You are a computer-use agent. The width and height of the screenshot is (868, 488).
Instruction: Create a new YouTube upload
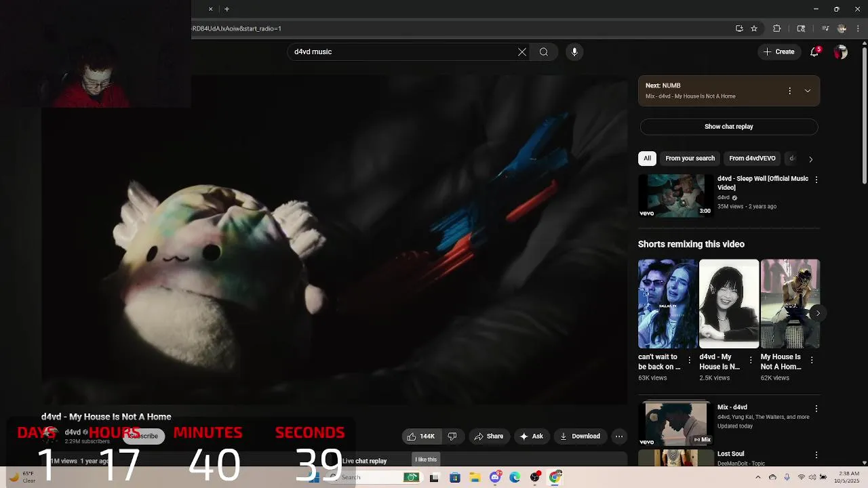pyautogui.click(x=778, y=52)
